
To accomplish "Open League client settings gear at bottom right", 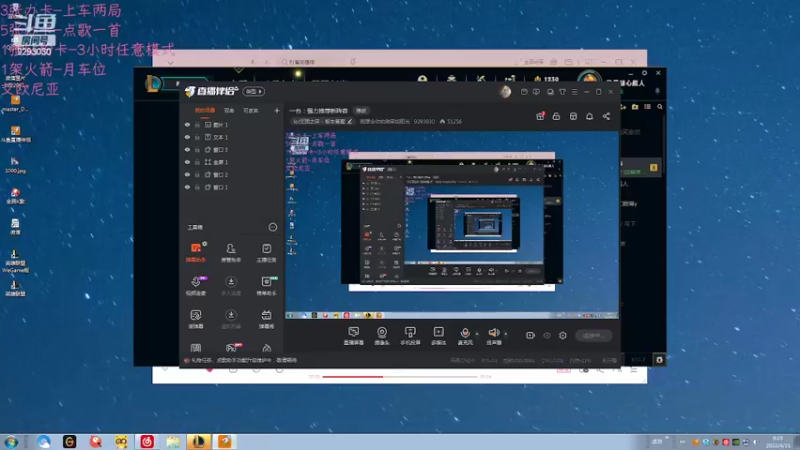I will tap(659, 360).
